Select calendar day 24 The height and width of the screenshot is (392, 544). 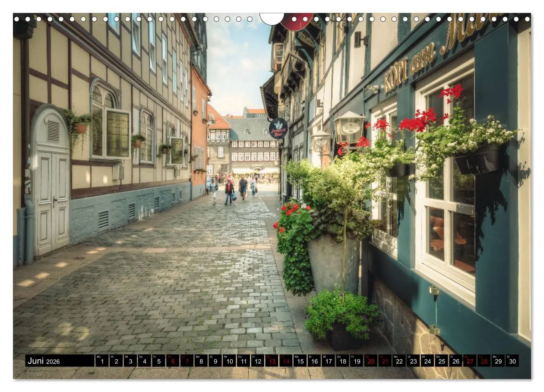(427, 361)
